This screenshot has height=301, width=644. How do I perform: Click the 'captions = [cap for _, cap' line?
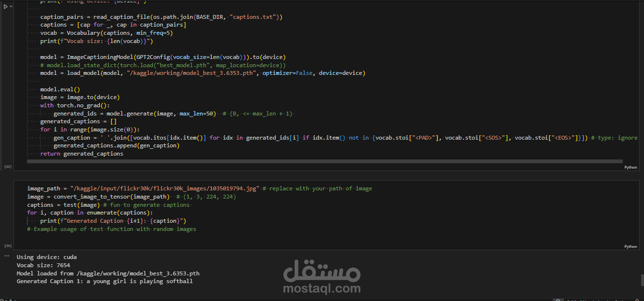[113, 25]
